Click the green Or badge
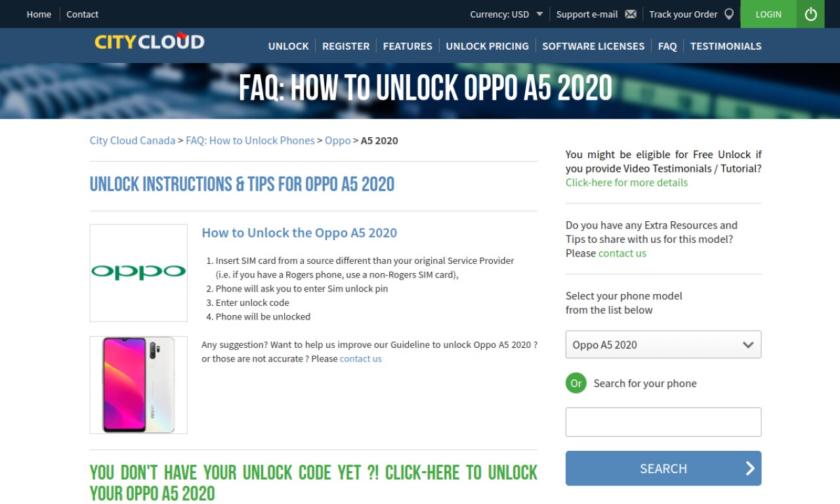Viewport: 840px width, 504px height. click(576, 383)
